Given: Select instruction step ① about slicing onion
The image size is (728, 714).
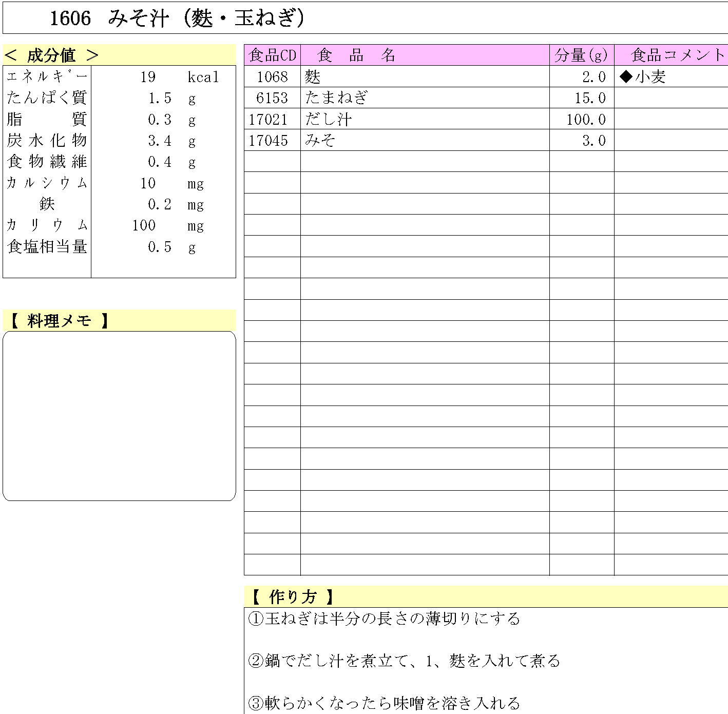Looking at the screenshot, I should click(x=384, y=619).
